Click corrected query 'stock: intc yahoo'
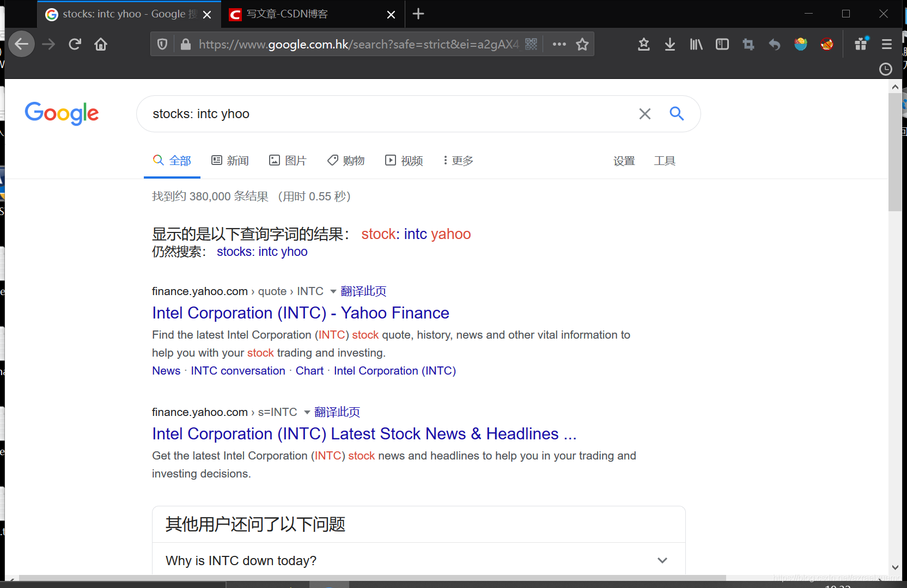This screenshot has width=907, height=588. [416, 234]
